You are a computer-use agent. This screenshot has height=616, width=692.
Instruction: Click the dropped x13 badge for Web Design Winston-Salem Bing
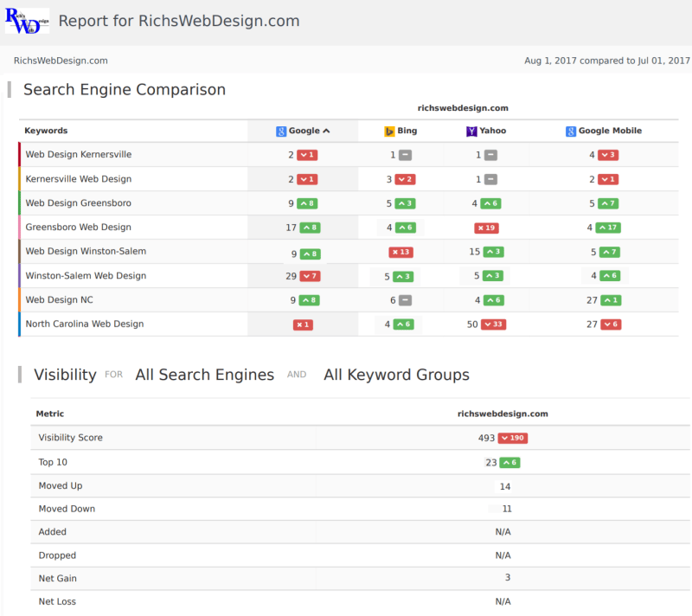pyautogui.click(x=400, y=252)
